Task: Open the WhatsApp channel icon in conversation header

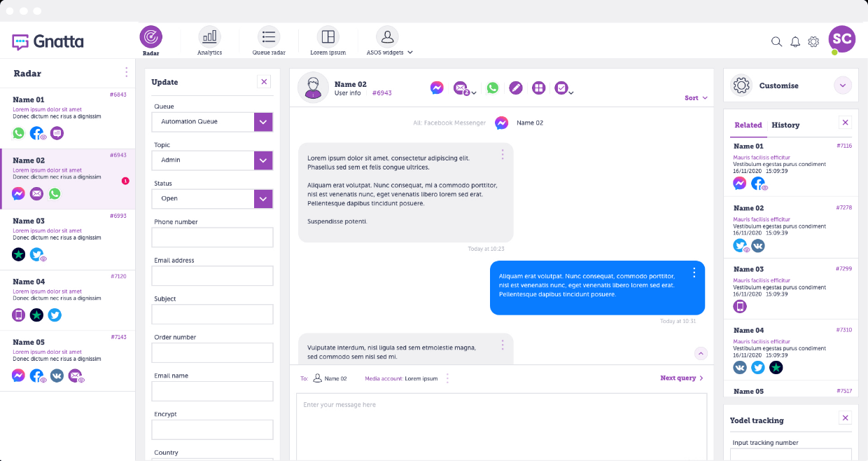Action: point(492,88)
